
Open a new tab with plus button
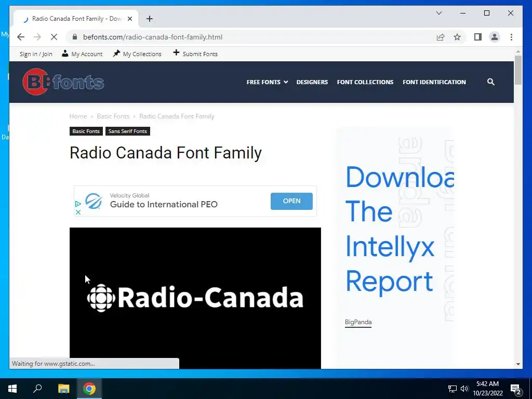pyautogui.click(x=150, y=19)
